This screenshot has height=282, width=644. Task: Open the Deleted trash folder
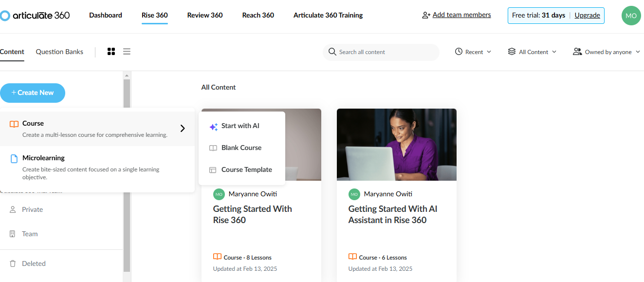point(34,263)
